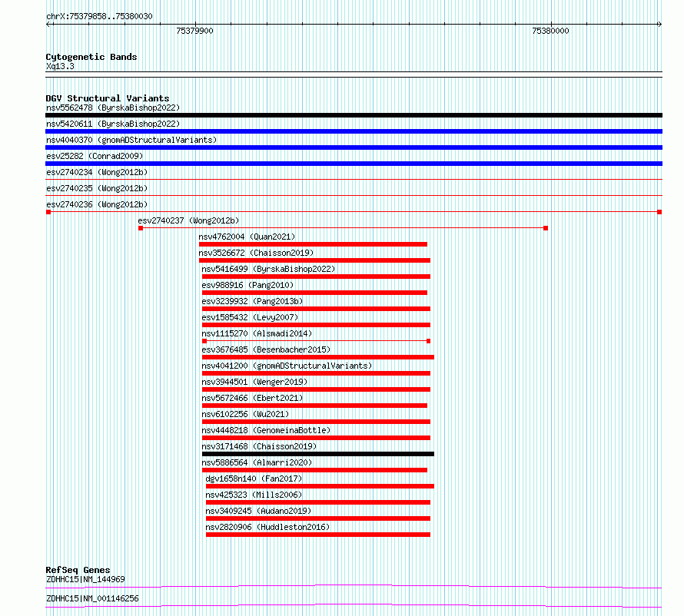The height and width of the screenshot is (616, 684).
Task: Click the nsv425323 (Mills2006) label
Action: click(x=254, y=495)
